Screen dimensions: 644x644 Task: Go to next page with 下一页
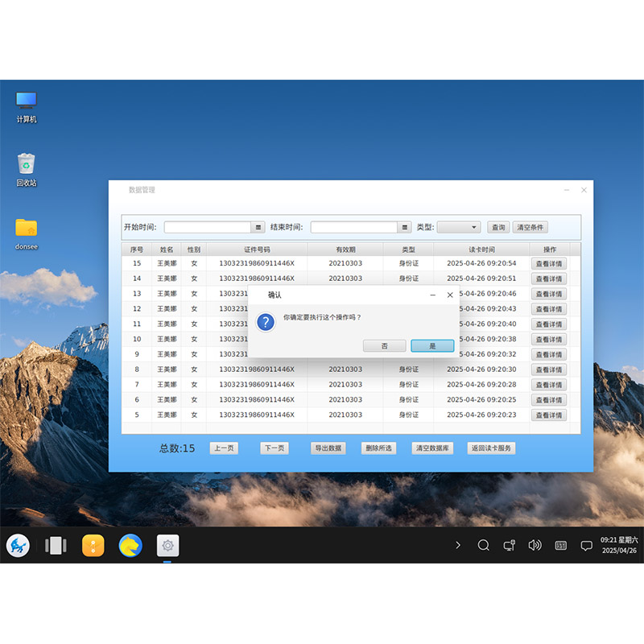[274, 448]
